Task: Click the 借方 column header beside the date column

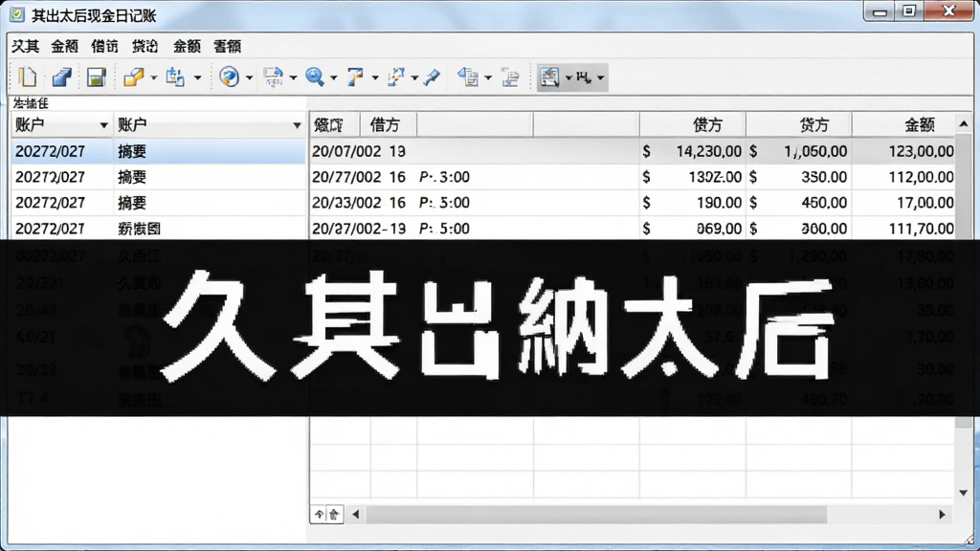Action: [389, 125]
